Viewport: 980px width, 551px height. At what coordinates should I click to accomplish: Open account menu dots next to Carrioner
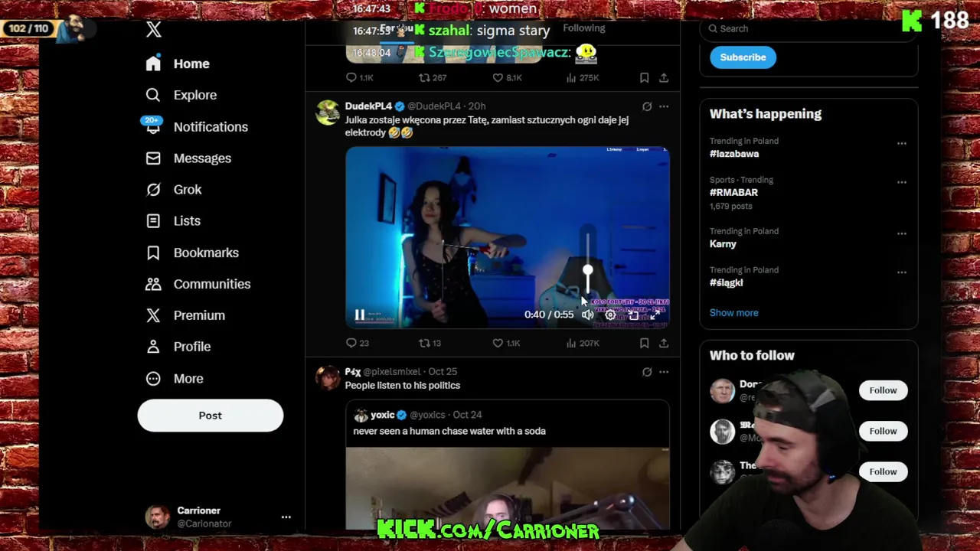[x=286, y=517]
